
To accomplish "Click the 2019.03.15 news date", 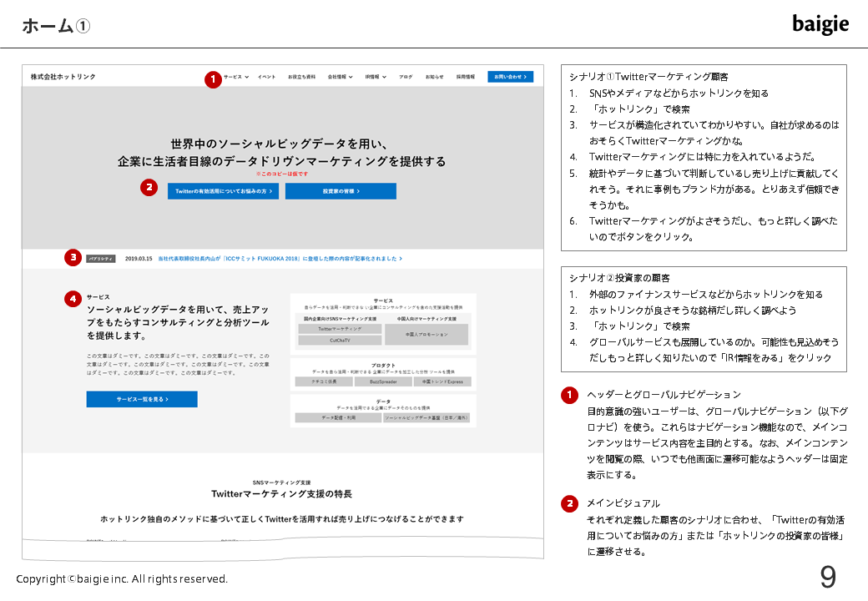I will [x=139, y=259].
